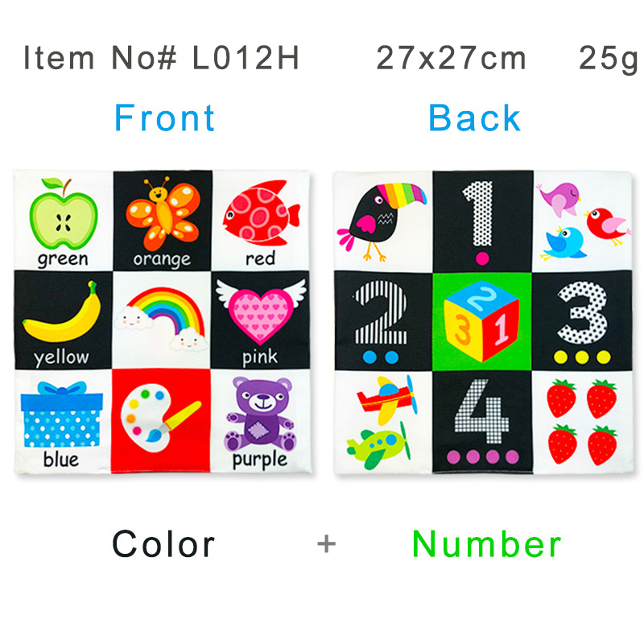Click the blue polka-dot gift box
Screen dimensions: 644x644
62,414
